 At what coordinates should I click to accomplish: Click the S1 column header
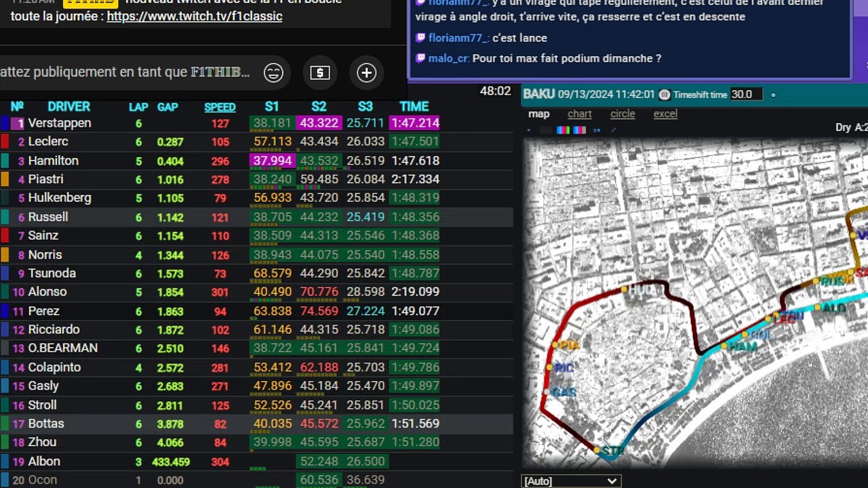click(272, 106)
